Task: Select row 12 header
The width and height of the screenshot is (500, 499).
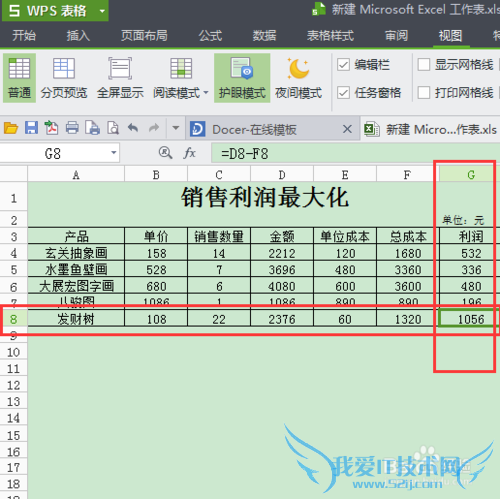Action: (13, 385)
